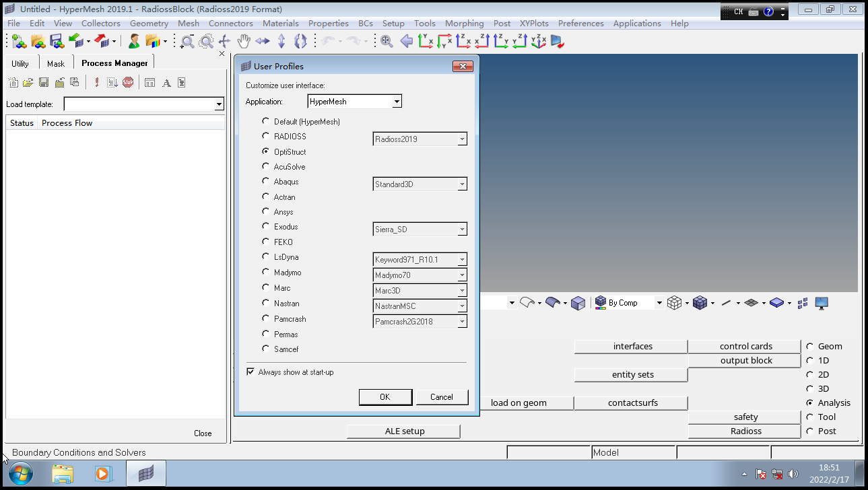The image size is (868, 490).
Task: Select the Open Model folder icon
Action: 38,41
